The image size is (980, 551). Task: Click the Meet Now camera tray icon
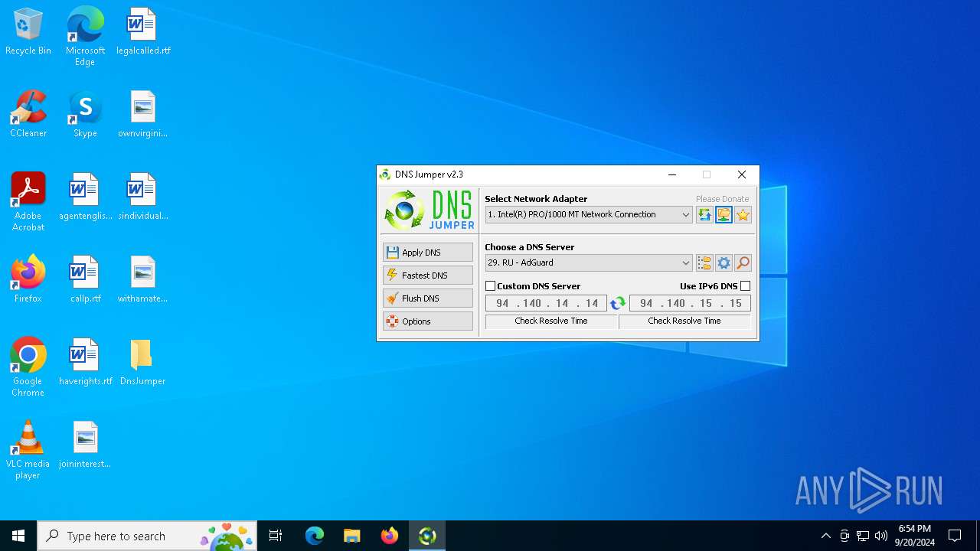844,536
